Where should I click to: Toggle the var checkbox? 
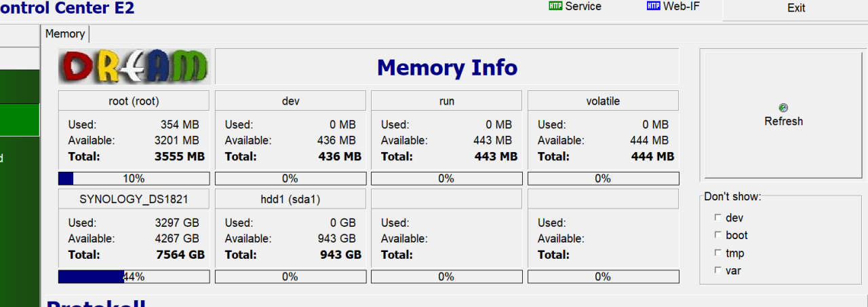[717, 270]
